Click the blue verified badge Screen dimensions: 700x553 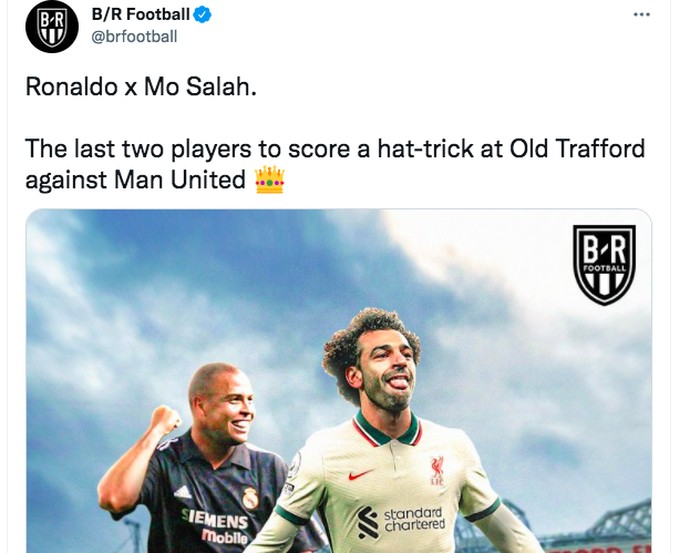click(x=202, y=14)
